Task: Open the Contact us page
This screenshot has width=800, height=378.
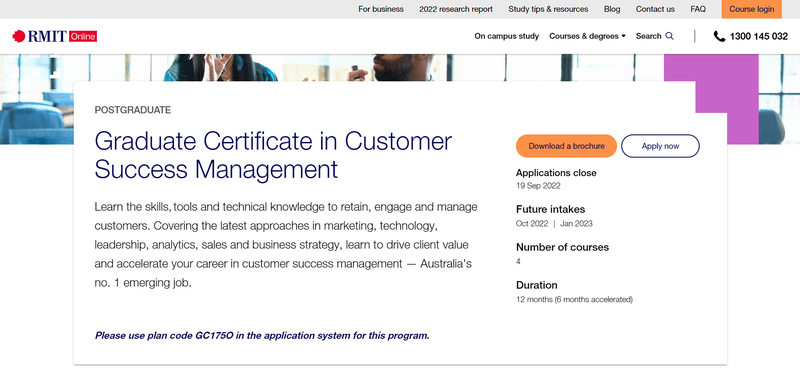Action: click(655, 9)
